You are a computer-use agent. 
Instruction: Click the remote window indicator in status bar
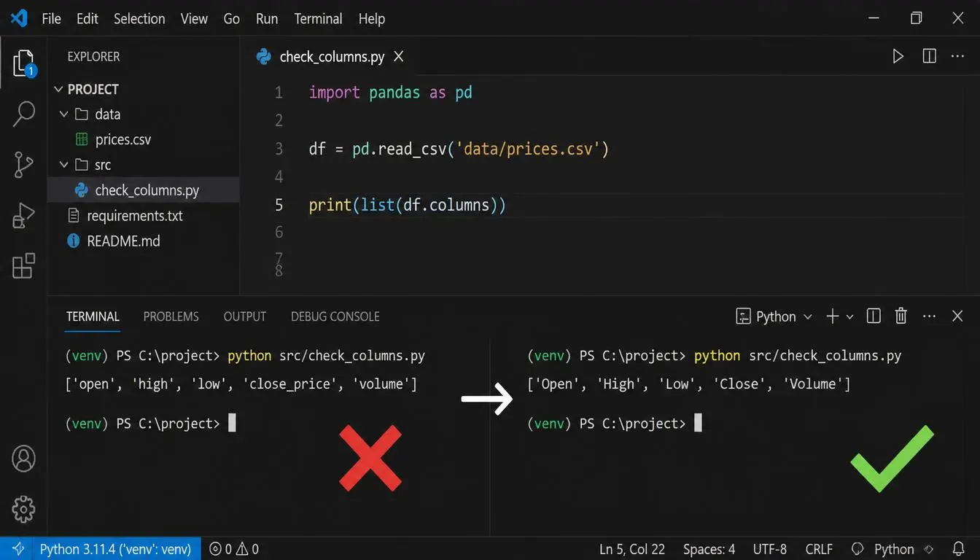[19, 549]
